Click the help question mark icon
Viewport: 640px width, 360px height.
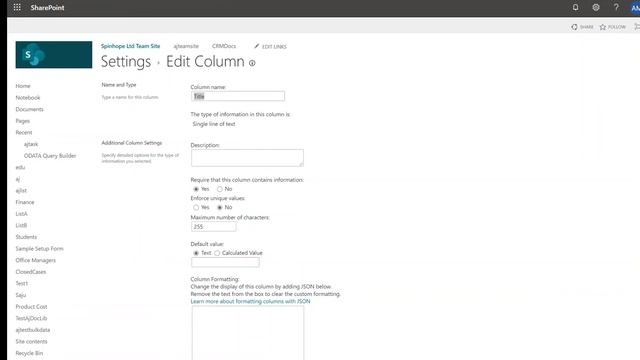click(x=616, y=7)
